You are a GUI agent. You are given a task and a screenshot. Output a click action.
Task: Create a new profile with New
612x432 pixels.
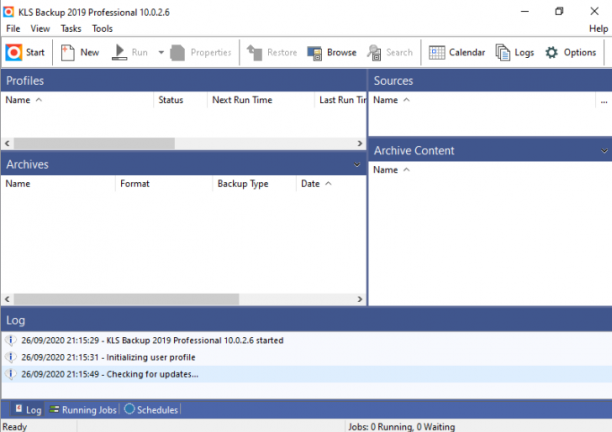click(x=80, y=52)
